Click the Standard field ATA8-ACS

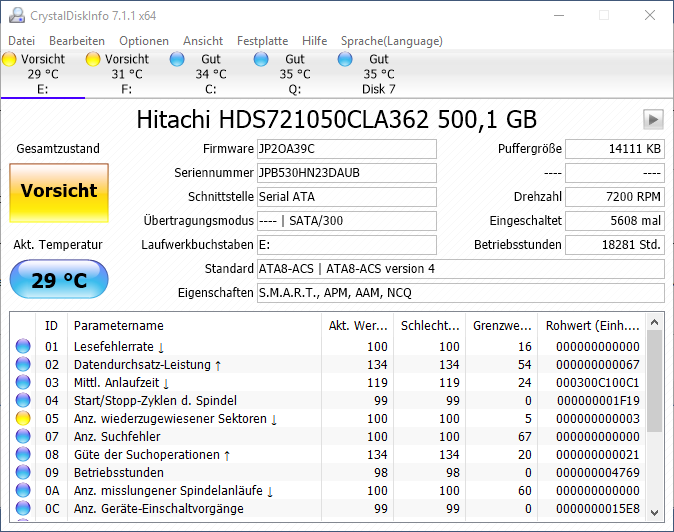coord(461,269)
